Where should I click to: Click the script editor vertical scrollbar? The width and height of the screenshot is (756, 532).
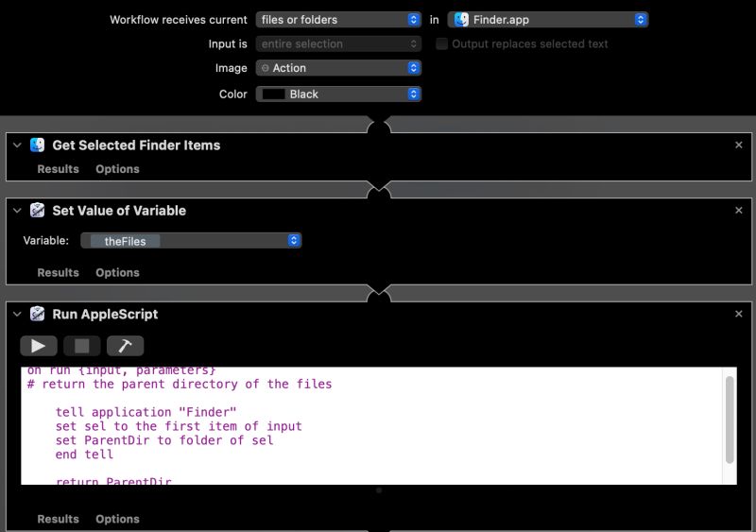[730, 420]
